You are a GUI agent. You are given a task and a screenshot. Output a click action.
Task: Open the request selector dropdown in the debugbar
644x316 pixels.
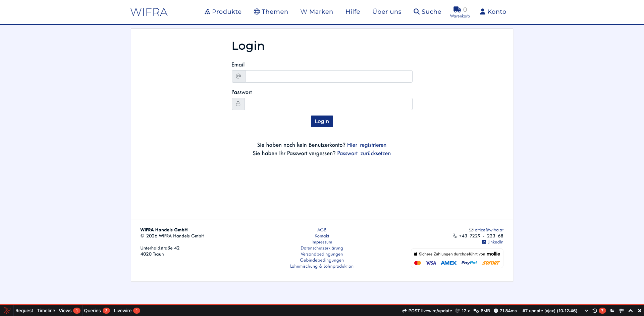click(587, 311)
